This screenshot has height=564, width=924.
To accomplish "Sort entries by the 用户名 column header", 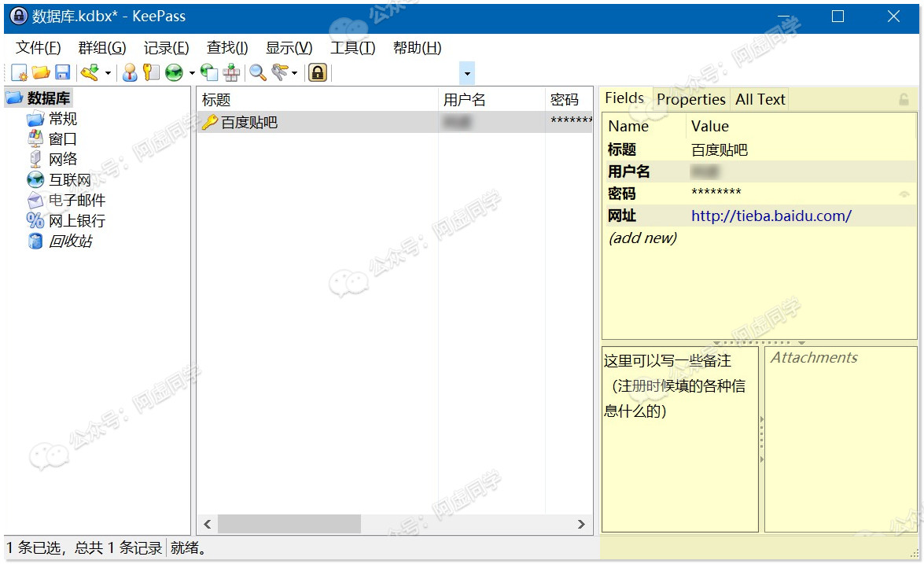I will pos(491,100).
